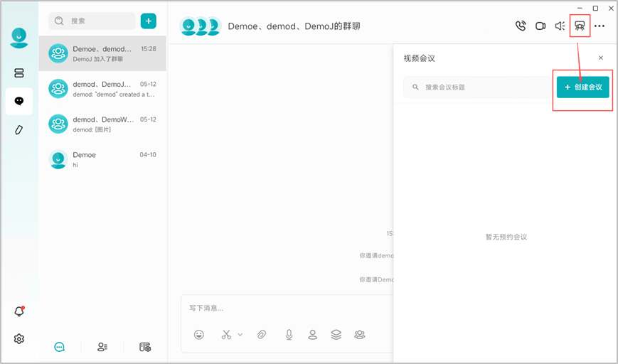
Task: Open demod、DemoW... conversation
Action: (x=102, y=124)
